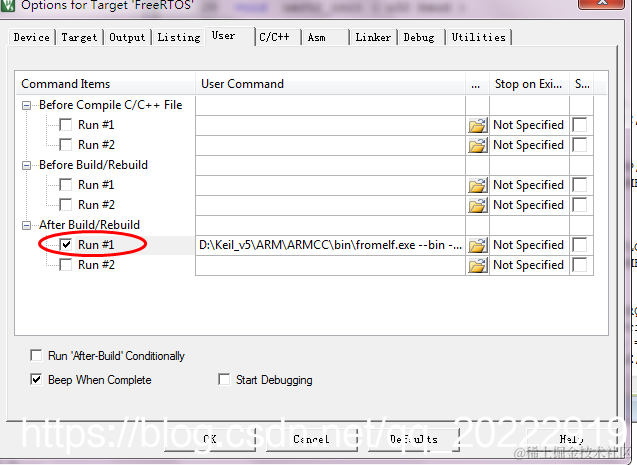Viewport: 637px width, 465px height.
Task: Browse file for Before Build Run #1 command
Action: [x=477, y=186]
